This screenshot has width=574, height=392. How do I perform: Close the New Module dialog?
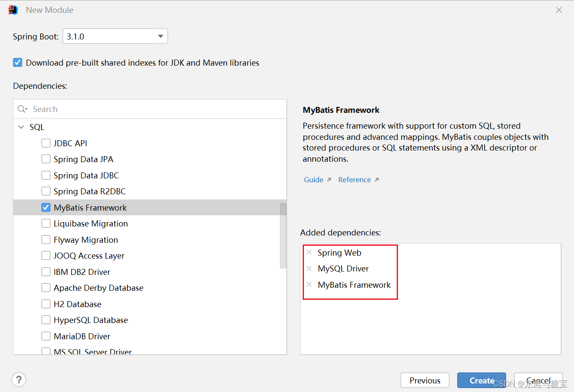[559, 10]
